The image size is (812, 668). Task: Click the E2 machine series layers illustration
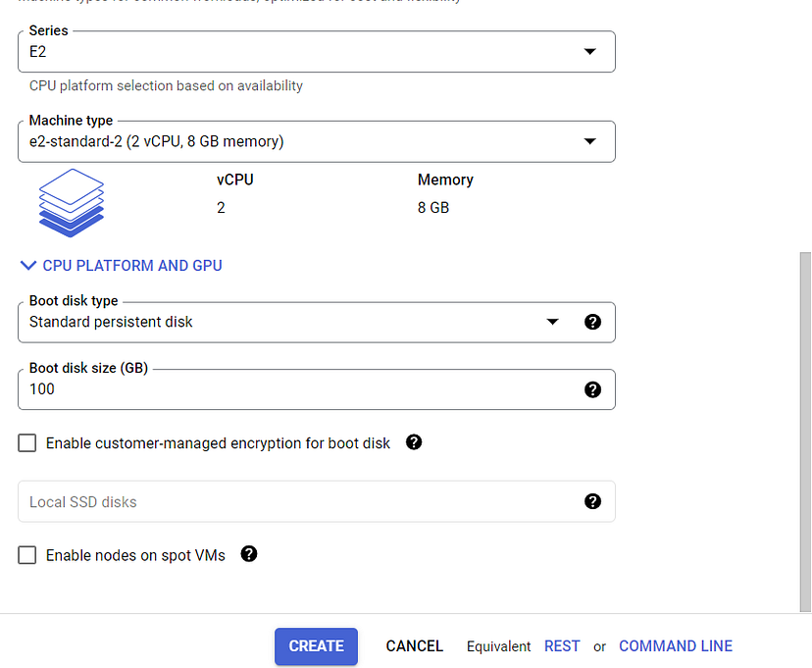71,203
